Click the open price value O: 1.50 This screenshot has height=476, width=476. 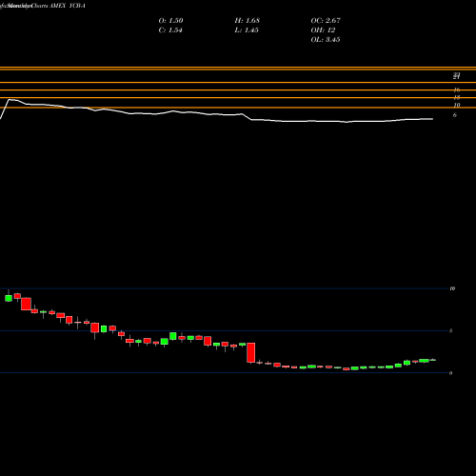click(x=170, y=21)
